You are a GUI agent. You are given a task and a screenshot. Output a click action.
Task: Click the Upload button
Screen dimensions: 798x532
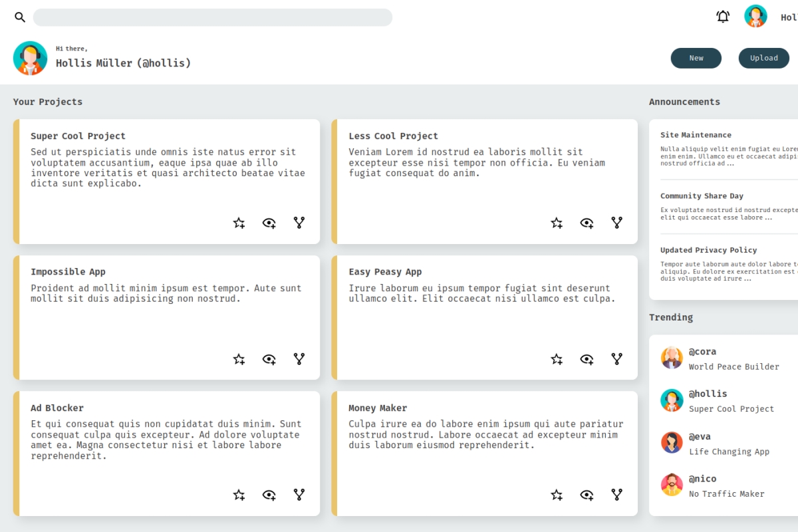(764, 58)
